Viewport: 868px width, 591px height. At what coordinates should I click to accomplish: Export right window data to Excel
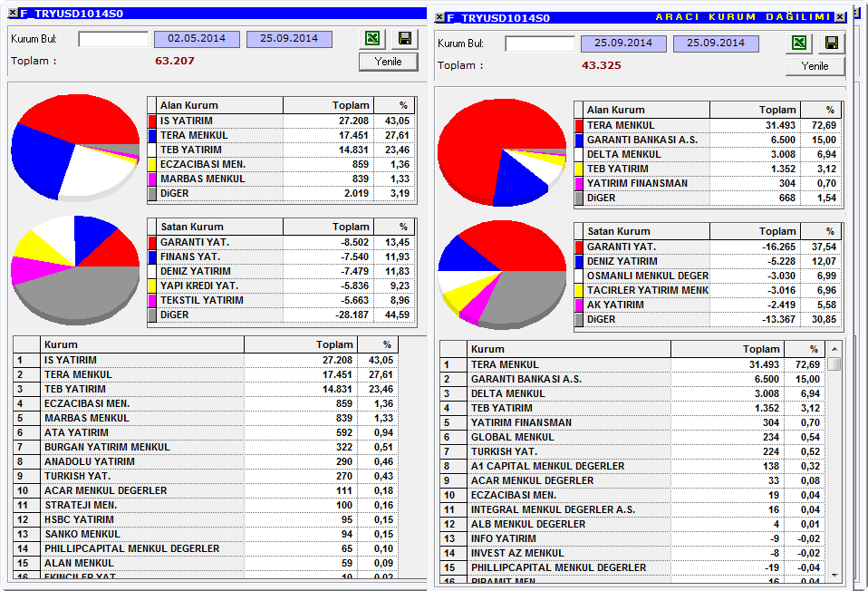click(799, 43)
